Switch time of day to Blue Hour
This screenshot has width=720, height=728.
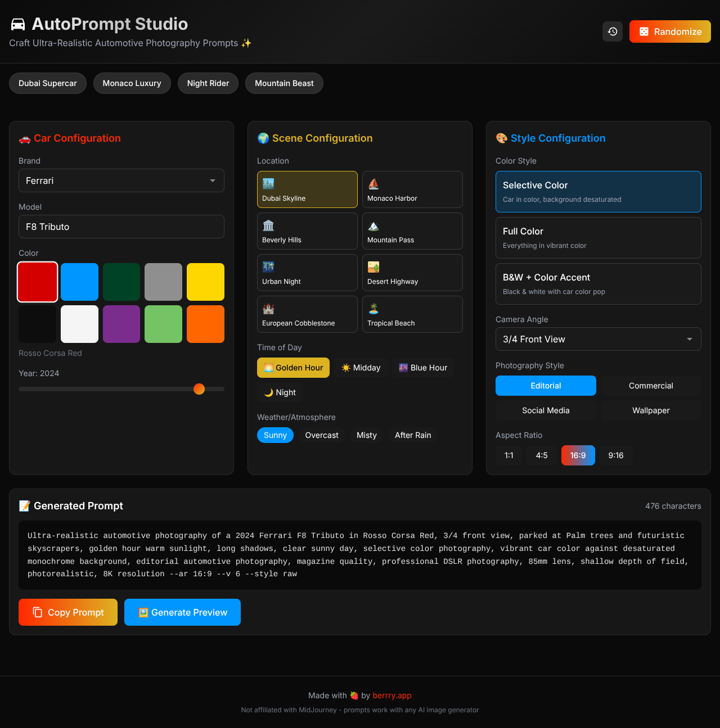click(423, 368)
